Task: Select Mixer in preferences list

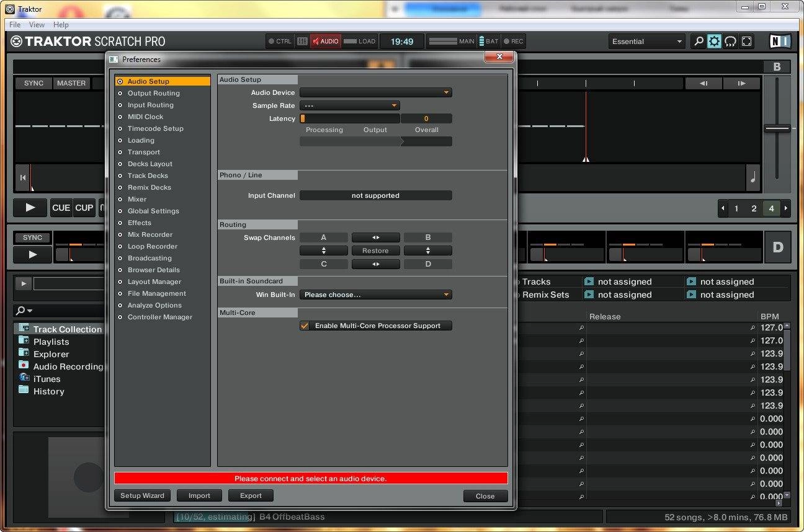Action: point(137,199)
